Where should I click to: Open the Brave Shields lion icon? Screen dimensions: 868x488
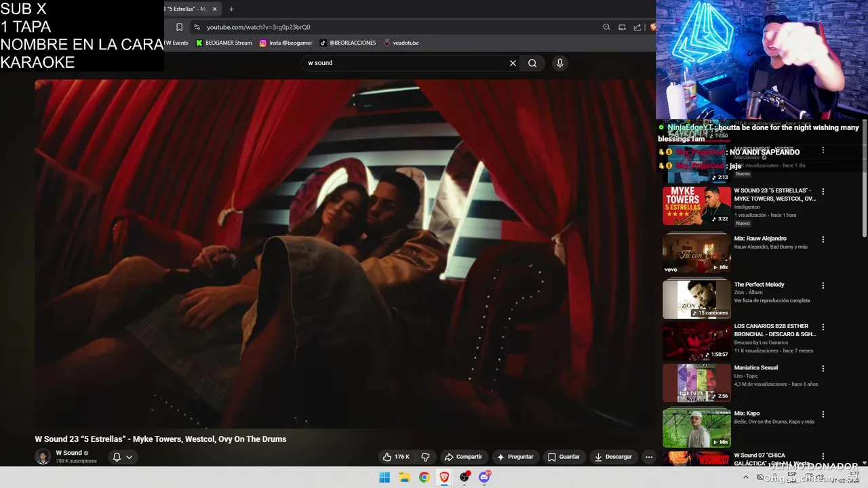(x=652, y=27)
